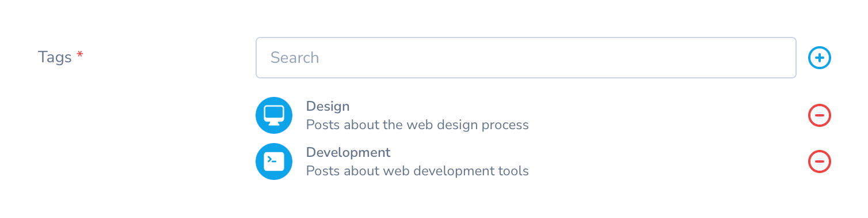Click 'Posts about web development tools' description
868x218 pixels.
coord(417,171)
